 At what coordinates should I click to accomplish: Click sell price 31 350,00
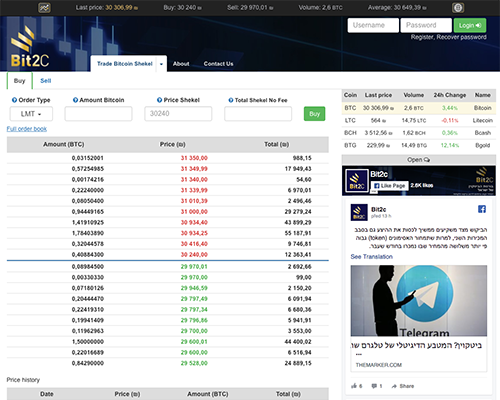click(194, 158)
